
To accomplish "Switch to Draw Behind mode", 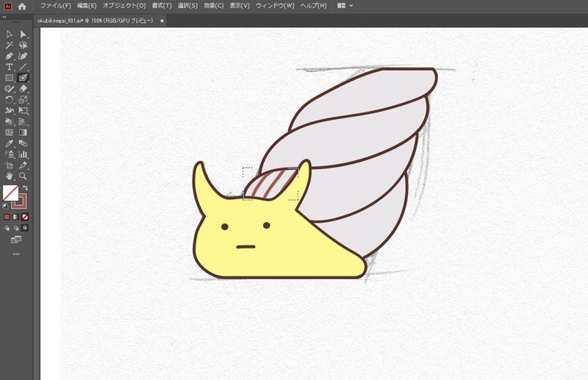I will point(15,228).
